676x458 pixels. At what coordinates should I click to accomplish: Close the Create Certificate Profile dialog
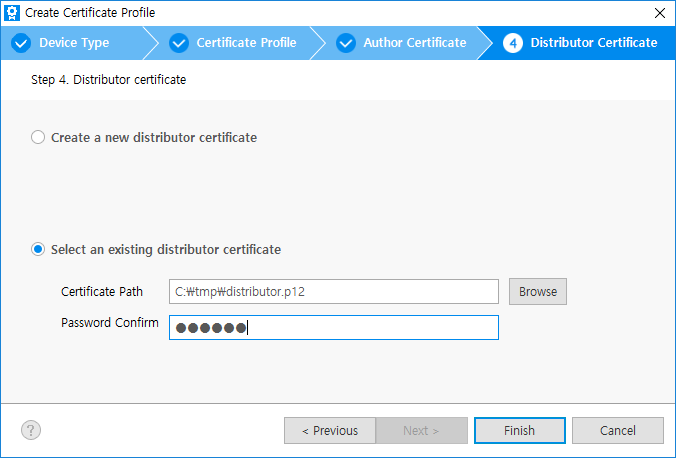659,13
